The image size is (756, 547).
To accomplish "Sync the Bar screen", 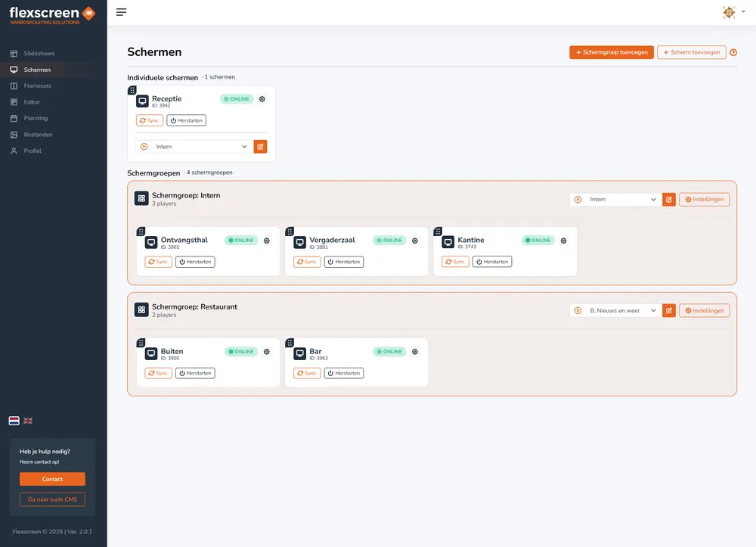I will (x=307, y=373).
